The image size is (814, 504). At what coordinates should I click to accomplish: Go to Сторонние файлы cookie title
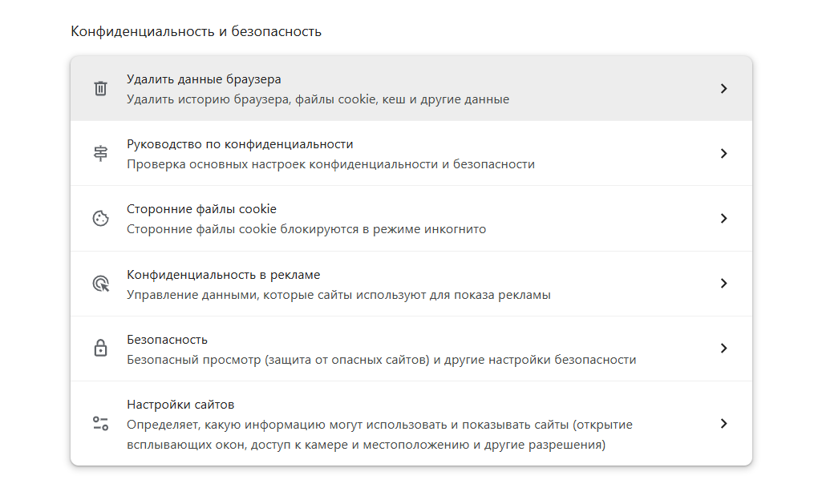(x=201, y=208)
